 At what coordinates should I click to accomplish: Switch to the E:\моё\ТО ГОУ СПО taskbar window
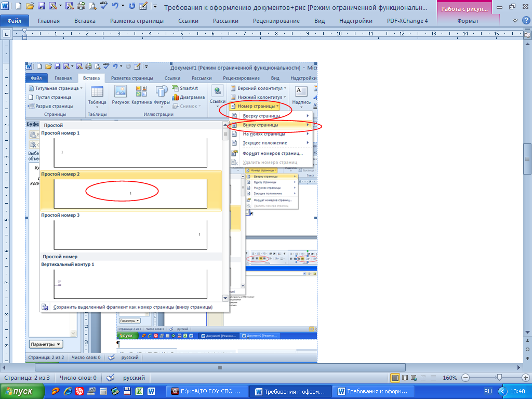point(207,392)
